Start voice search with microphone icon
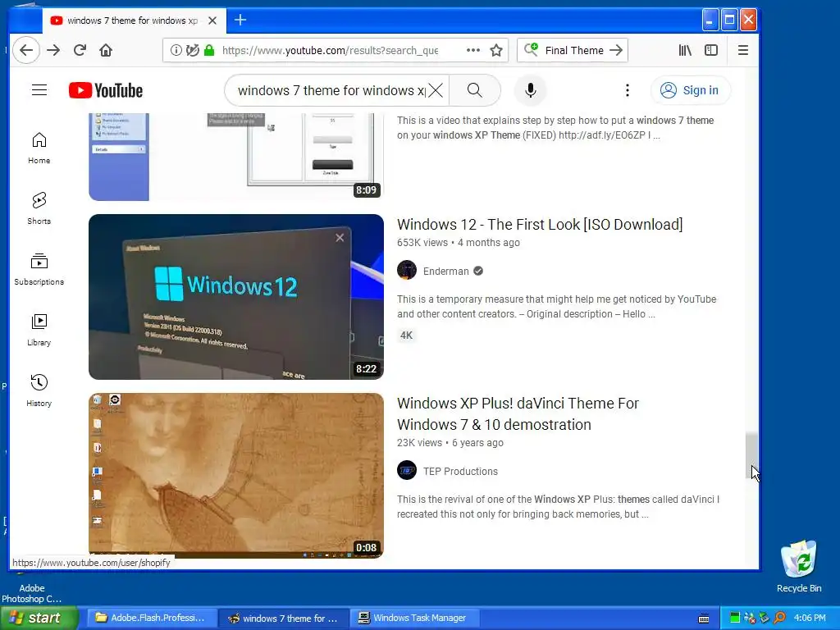 point(531,90)
